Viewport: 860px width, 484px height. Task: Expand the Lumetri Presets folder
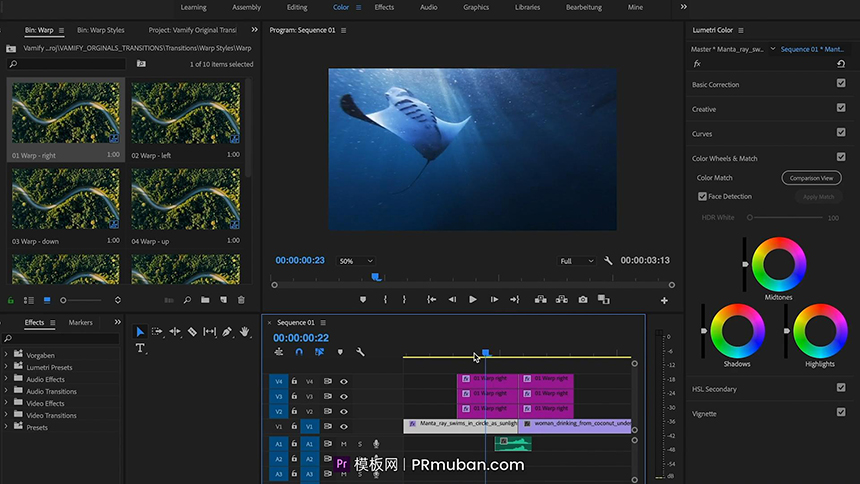click(6, 367)
